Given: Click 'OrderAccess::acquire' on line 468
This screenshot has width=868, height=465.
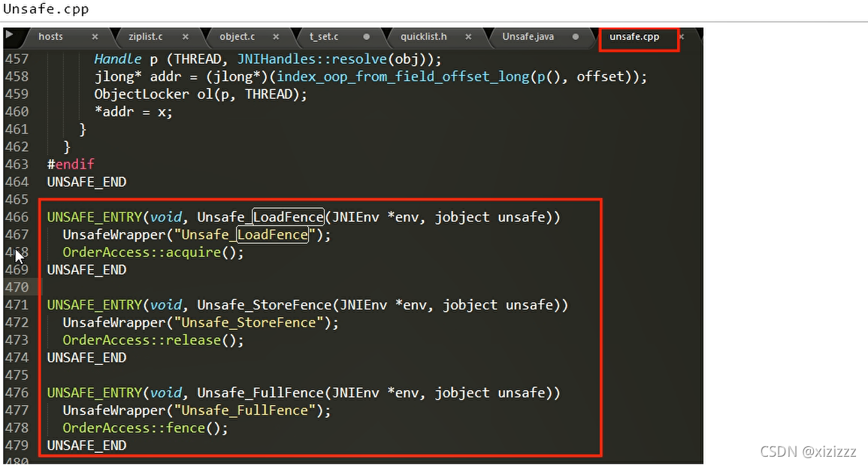Looking at the screenshot, I should point(142,252).
